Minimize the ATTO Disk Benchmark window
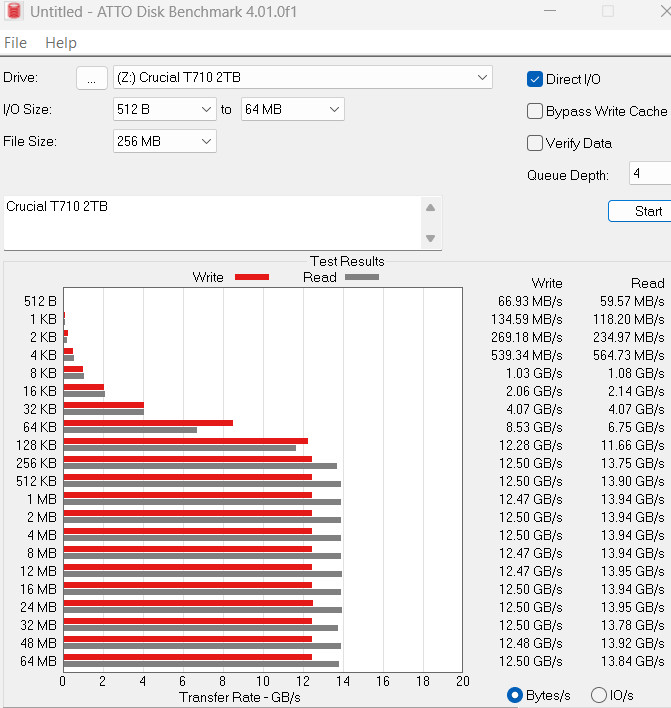 (x=550, y=11)
